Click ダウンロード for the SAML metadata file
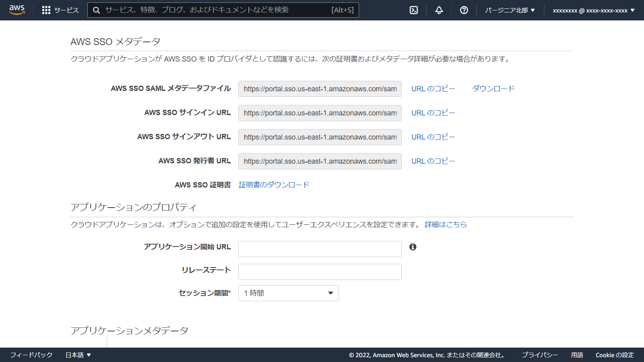Screen dimensions: 644x362 click(493, 88)
